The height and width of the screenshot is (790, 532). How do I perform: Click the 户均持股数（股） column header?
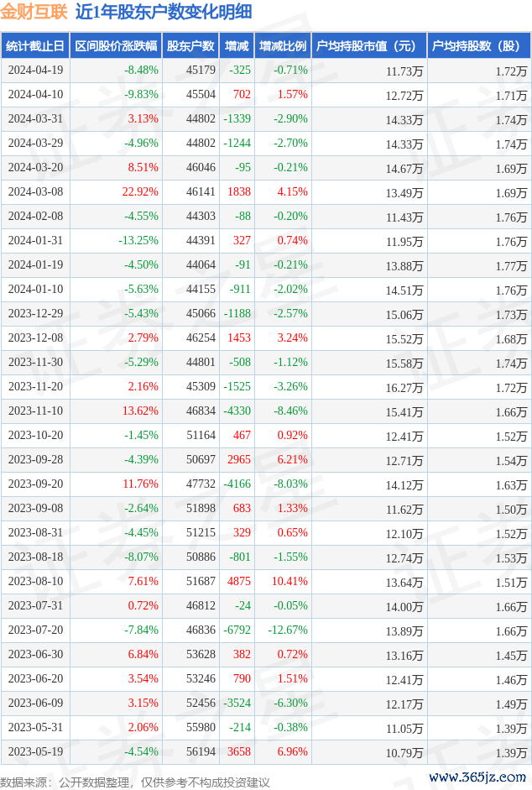click(478, 47)
